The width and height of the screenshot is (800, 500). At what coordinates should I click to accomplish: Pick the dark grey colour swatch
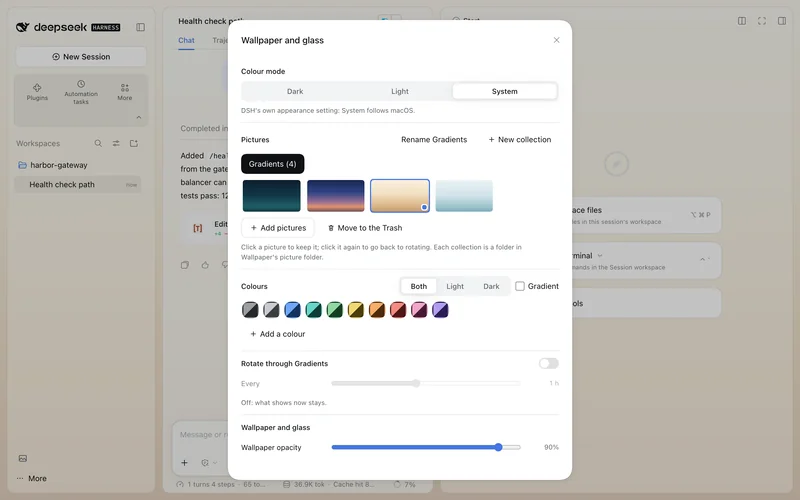click(250, 310)
